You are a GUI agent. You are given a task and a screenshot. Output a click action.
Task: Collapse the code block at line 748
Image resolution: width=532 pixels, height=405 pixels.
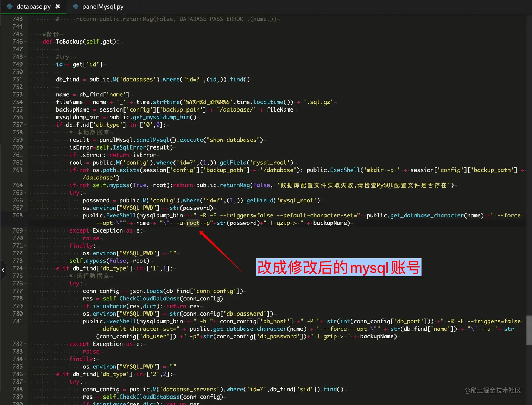pos(25,57)
